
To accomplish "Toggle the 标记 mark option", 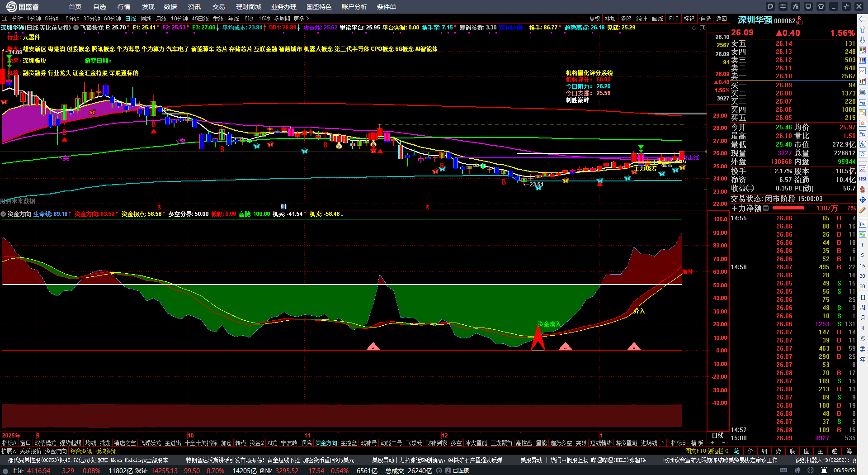I will tap(689, 19).
